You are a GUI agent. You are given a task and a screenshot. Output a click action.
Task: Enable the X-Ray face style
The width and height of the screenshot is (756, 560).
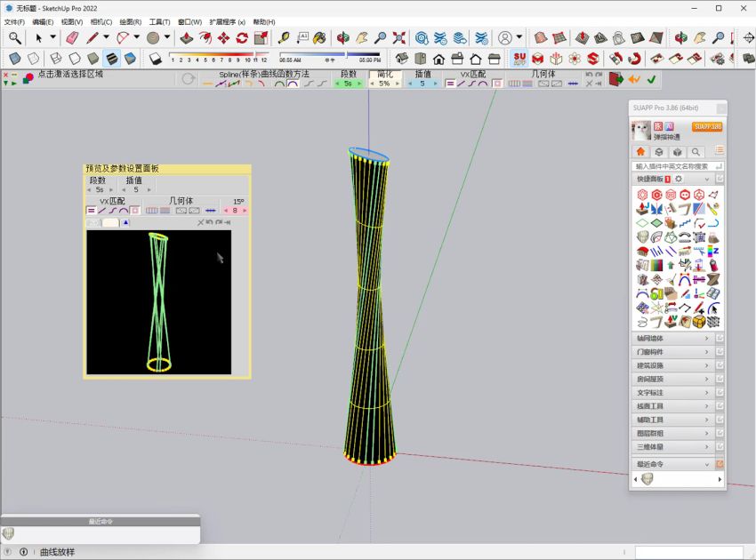point(15,59)
